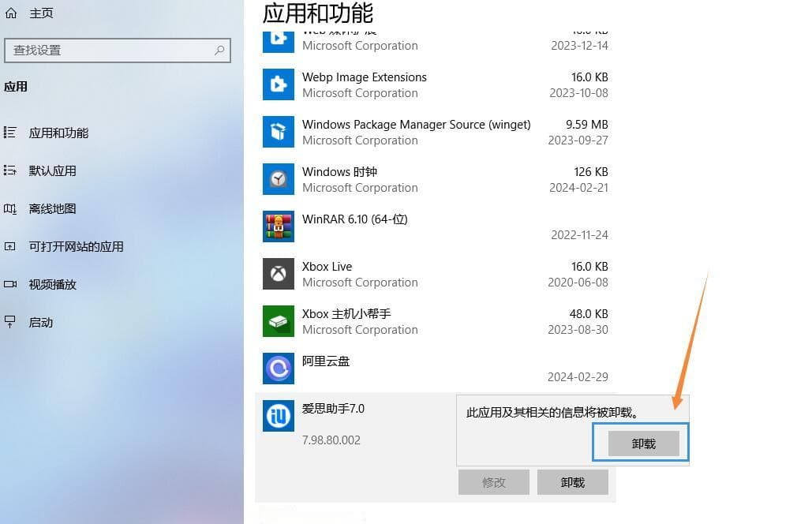Click the 阿里云盘 app icon
The image size is (812, 524).
[278, 369]
